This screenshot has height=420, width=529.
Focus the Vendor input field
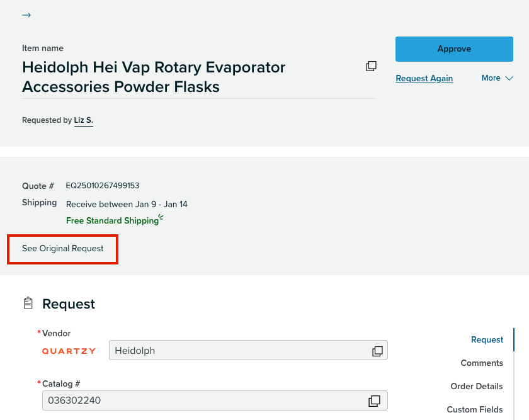(x=248, y=350)
